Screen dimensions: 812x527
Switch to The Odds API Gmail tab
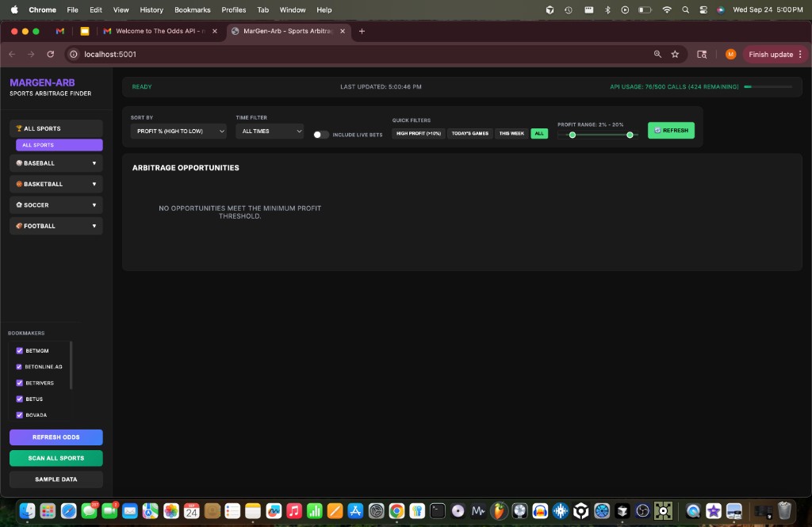160,31
